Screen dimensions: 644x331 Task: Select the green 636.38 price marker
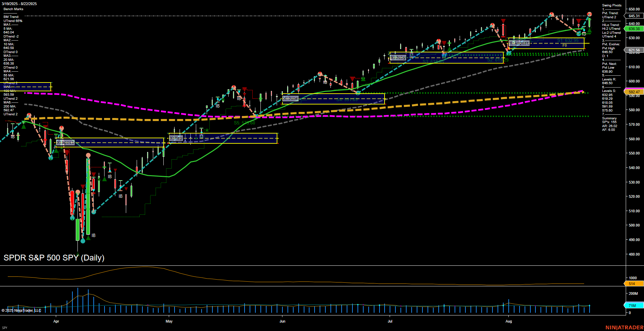pyautogui.click(x=635, y=29)
